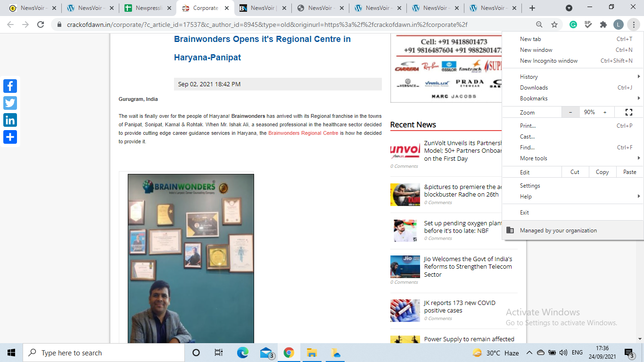This screenshot has height=362, width=644.
Task: Share article on LinkedIn sidebar icon
Action: [10, 120]
